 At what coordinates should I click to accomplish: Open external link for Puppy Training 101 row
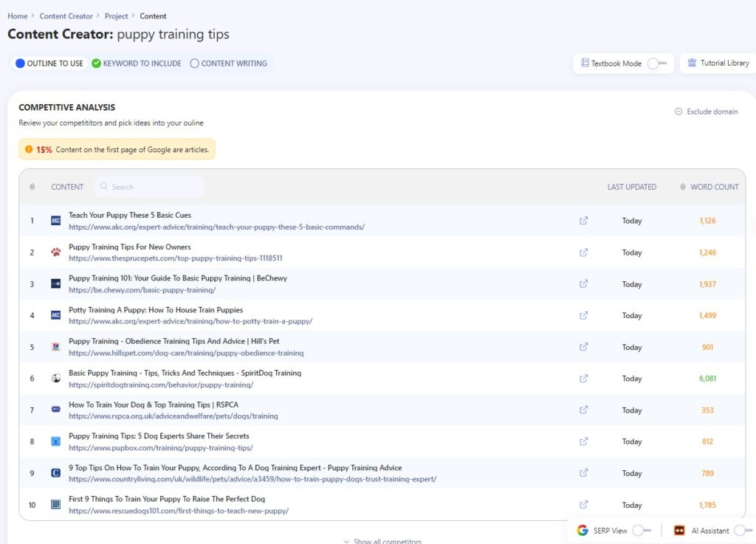point(583,283)
